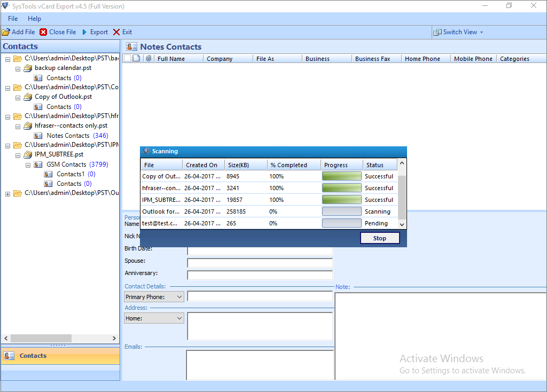
Task: Open the Primary Phone dropdown
Action: coord(179,297)
